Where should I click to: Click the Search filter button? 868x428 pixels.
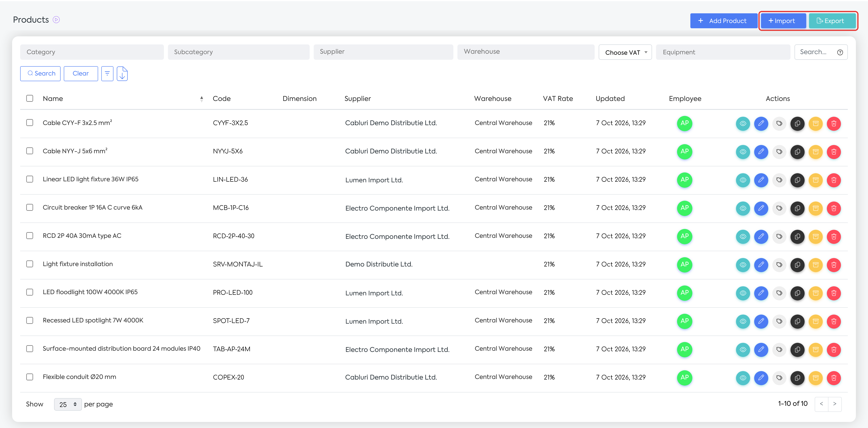[x=40, y=73]
